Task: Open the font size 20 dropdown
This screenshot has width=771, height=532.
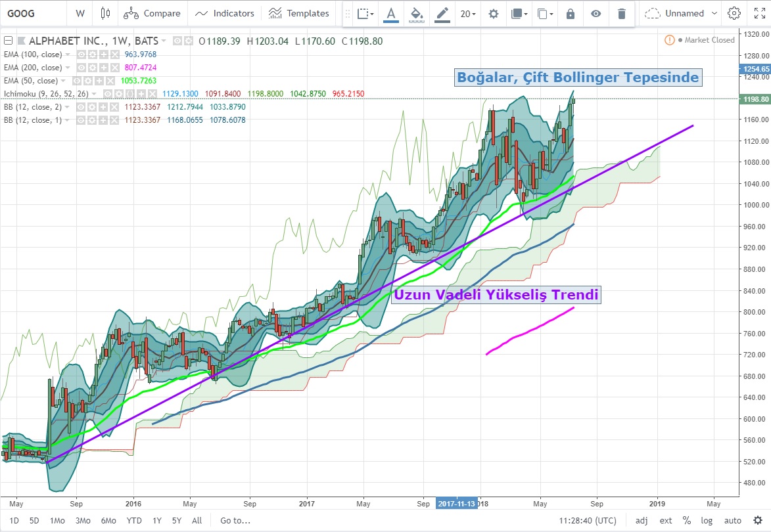Action: (x=469, y=14)
